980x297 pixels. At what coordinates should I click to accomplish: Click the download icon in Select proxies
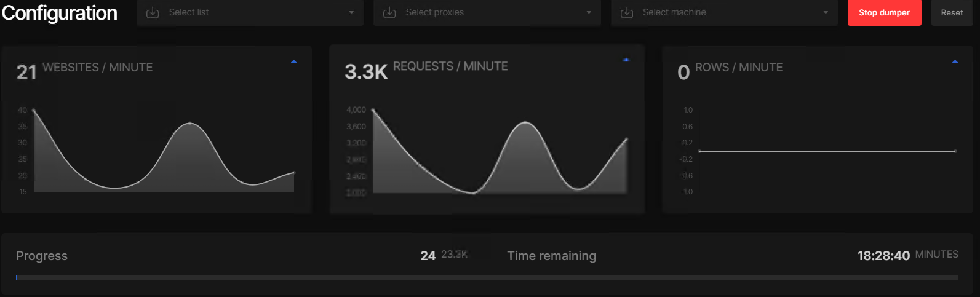click(x=389, y=12)
